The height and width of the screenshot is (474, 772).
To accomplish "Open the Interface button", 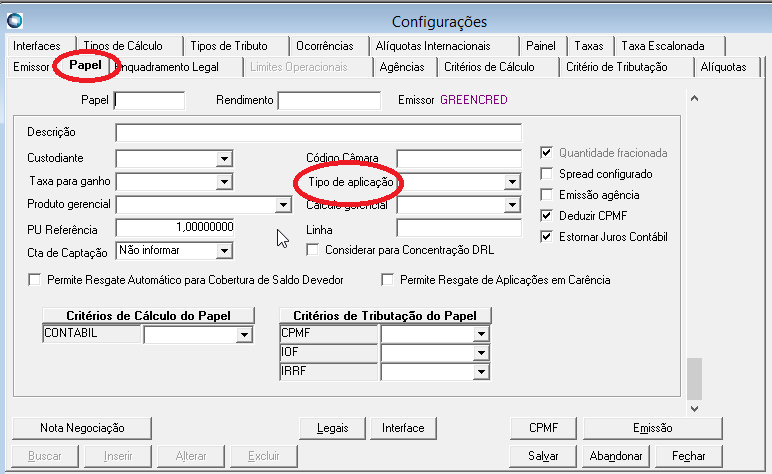I will pos(403,428).
